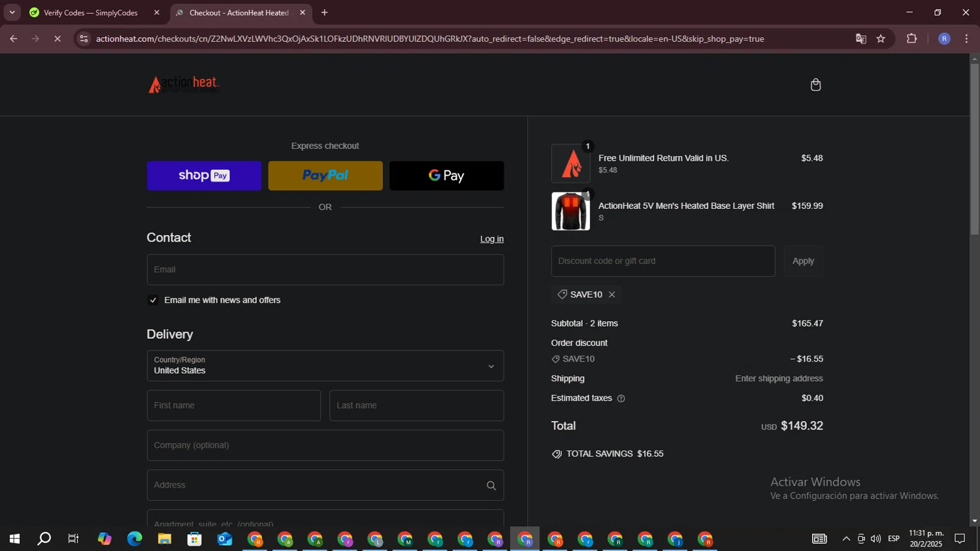Select the Checkout - ActionHeat tab

[238, 12]
